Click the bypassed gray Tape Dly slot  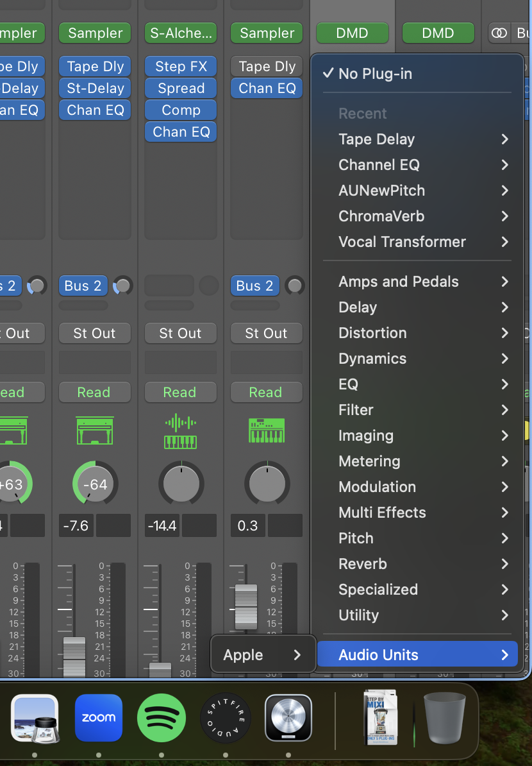[267, 67]
